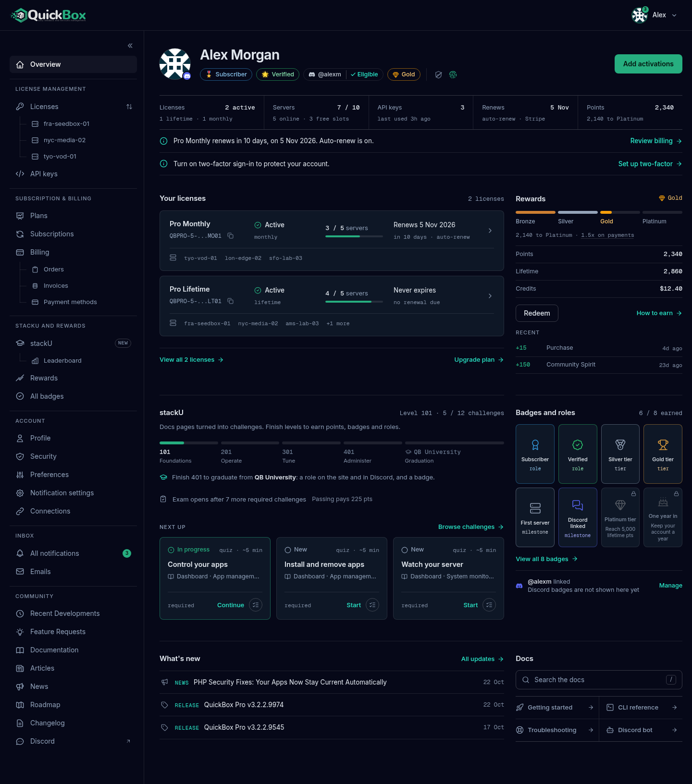Copy the QBPRO-5-...LT01 license key

[x=231, y=301]
